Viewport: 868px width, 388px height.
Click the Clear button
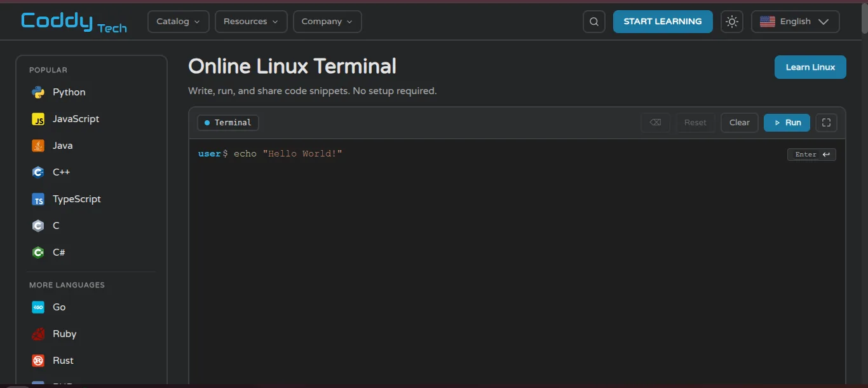click(740, 123)
